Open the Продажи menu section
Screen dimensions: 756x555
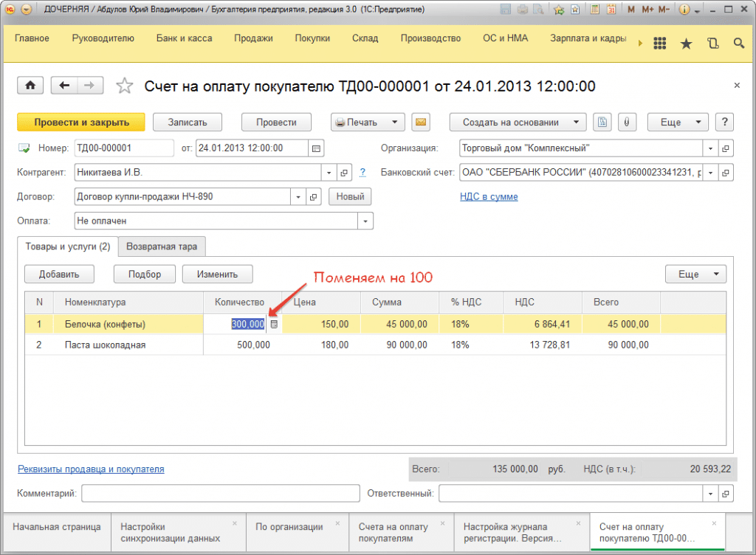click(x=253, y=38)
